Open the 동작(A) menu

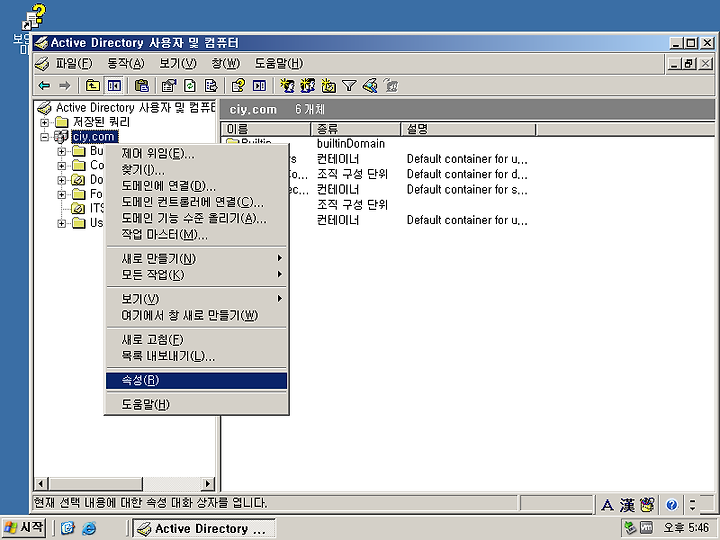(x=126, y=63)
